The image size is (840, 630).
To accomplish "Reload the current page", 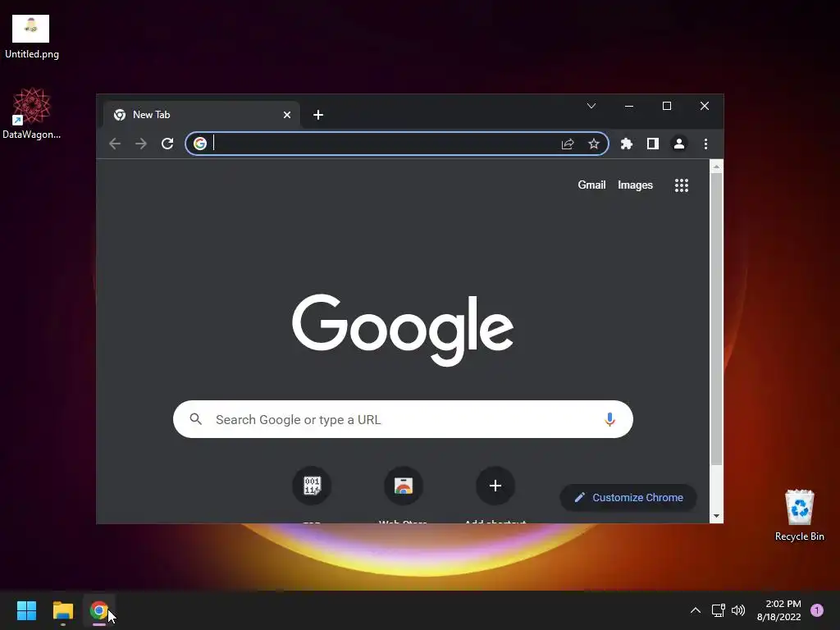I will [x=167, y=144].
